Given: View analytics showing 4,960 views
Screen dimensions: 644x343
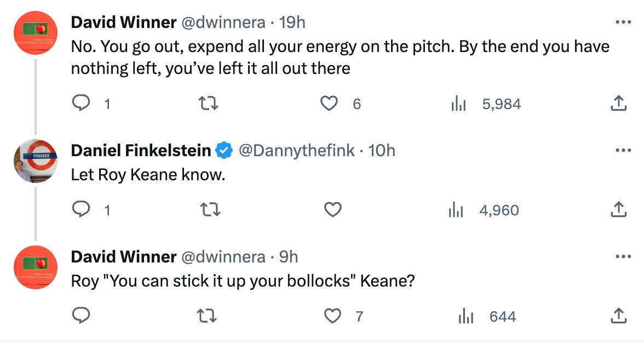Looking at the screenshot, I should [456, 210].
